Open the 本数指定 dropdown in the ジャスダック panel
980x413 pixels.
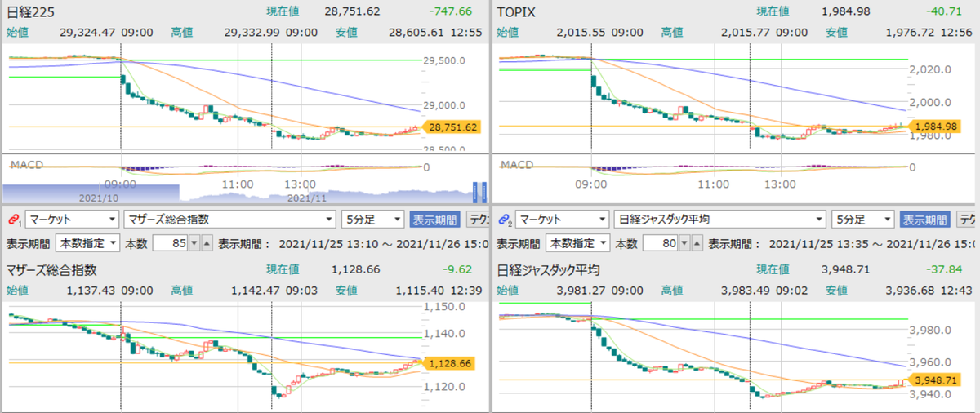click(x=578, y=243)
